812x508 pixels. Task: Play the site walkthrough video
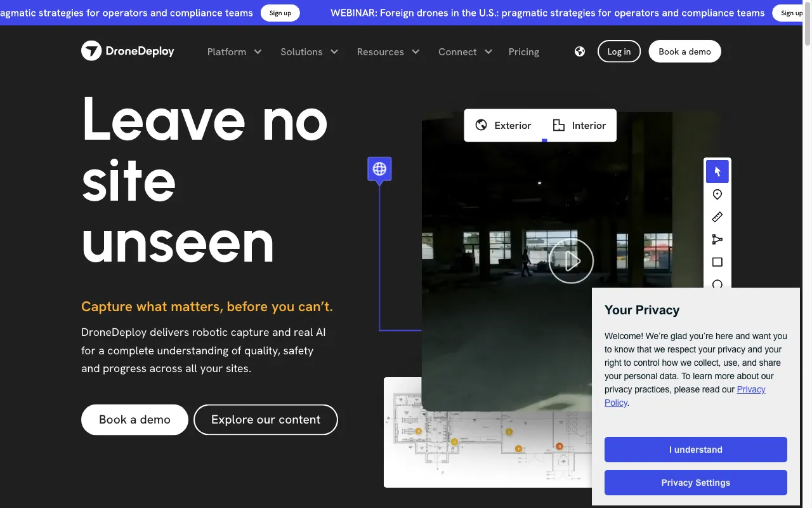coord(571,261)
